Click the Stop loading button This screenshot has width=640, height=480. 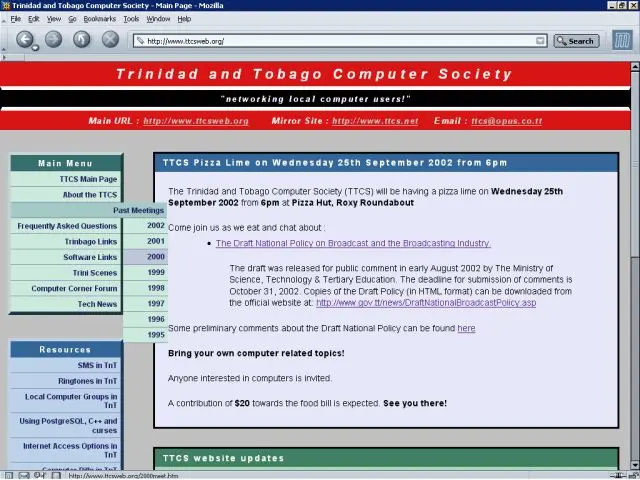[110, 40]
